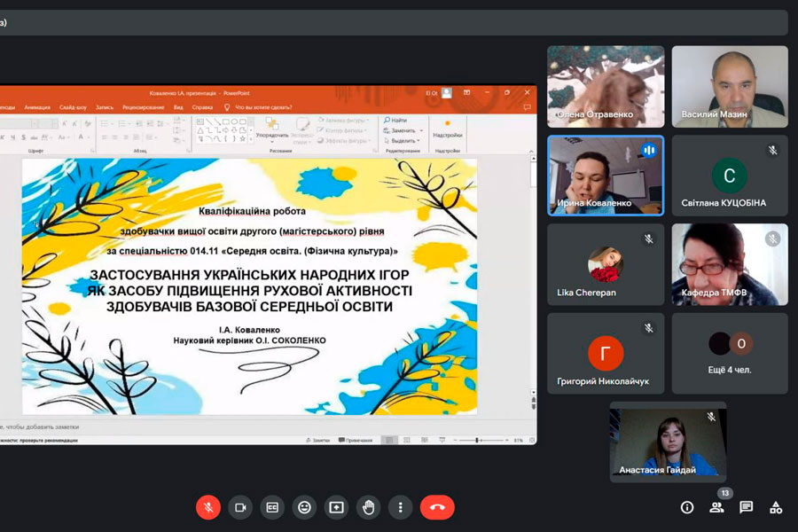Expand the Заменить dropdown in ribbon
The height and width of the screenshot is (532, 798).
402,130
